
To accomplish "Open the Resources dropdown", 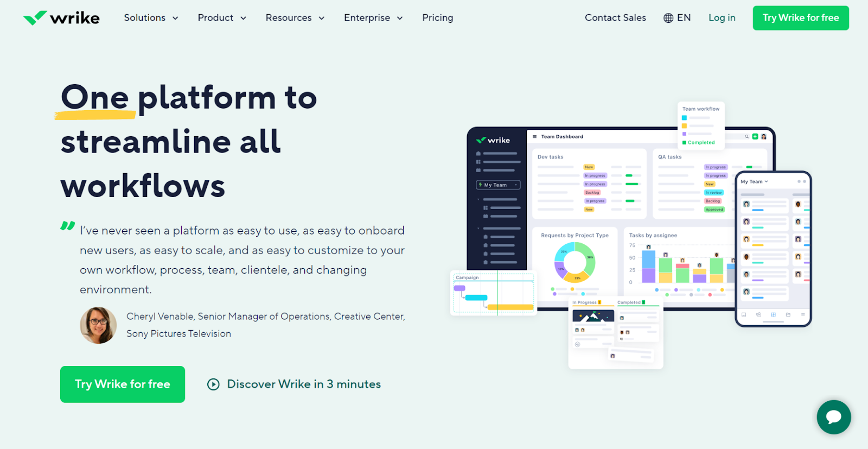I will pyautogui.click(x=295, y=18).
